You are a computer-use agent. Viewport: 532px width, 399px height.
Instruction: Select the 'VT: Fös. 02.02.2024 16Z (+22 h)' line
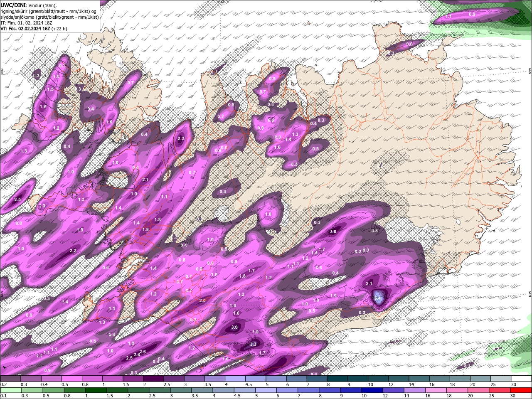click(34, 29)
